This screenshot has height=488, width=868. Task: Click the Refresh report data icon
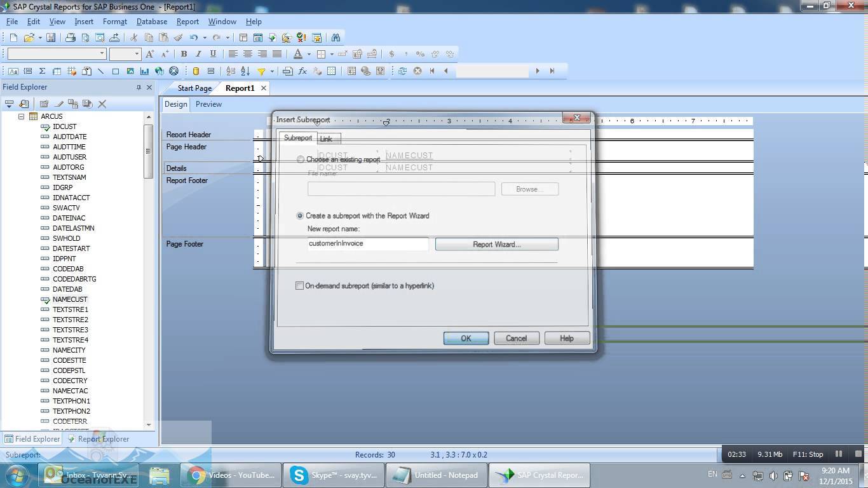point(402,71)
